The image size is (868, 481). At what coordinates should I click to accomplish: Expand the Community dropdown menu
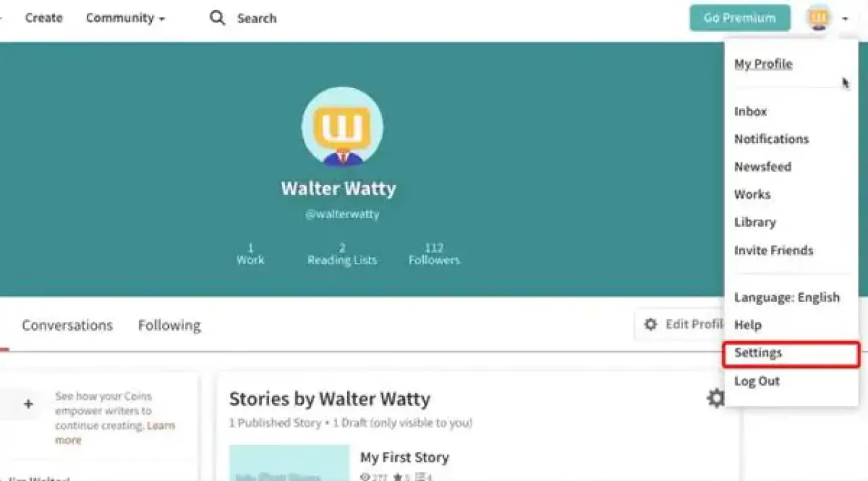[125, 18]
